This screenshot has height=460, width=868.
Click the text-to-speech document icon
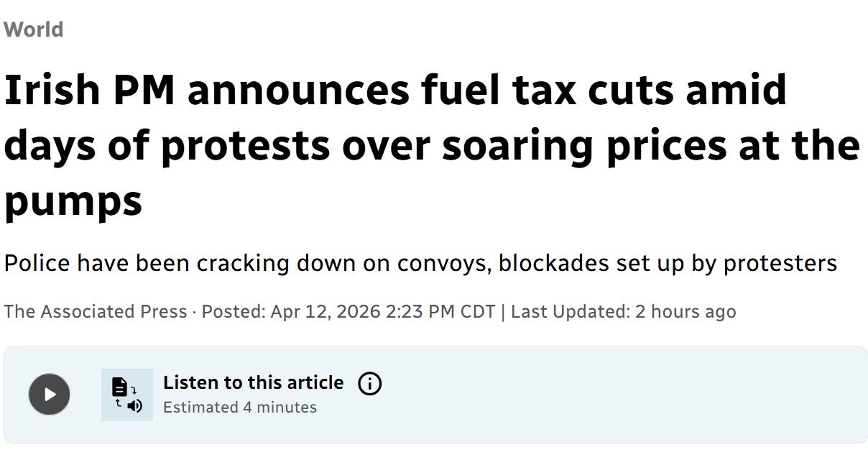coord(126,395)
